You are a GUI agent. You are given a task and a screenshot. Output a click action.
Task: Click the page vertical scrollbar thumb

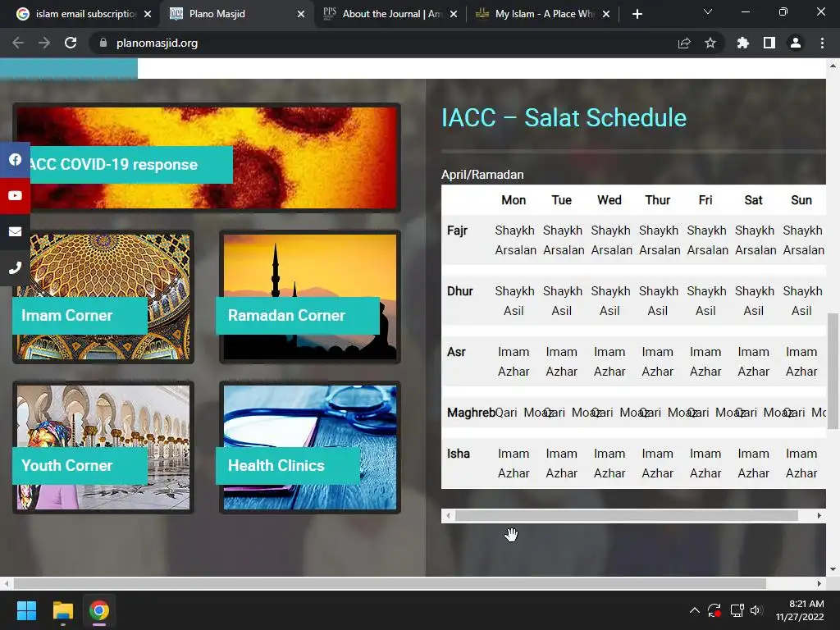(833, 372)
